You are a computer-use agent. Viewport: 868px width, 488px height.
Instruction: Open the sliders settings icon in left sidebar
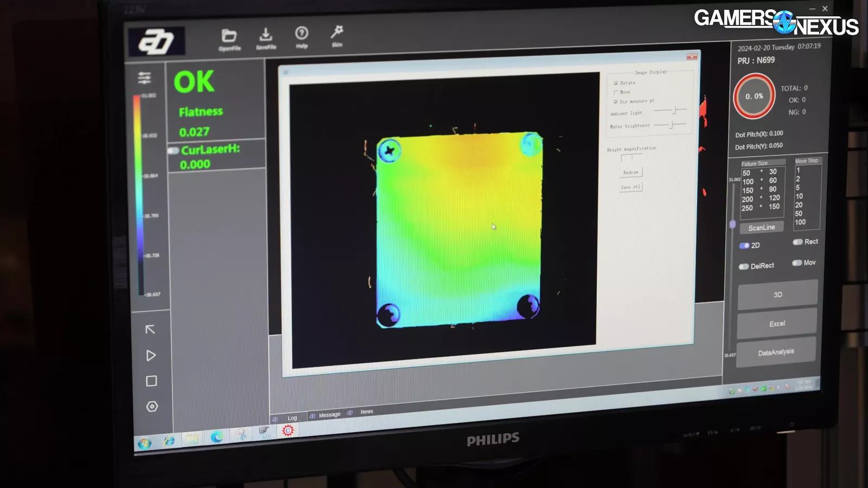pyautogui.click(x=144, y=78)
